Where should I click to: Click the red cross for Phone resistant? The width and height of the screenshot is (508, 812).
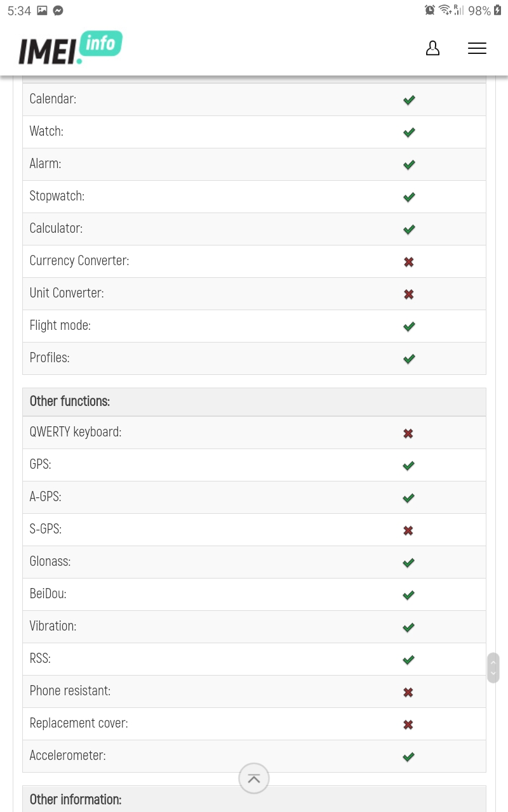[408, 692]
